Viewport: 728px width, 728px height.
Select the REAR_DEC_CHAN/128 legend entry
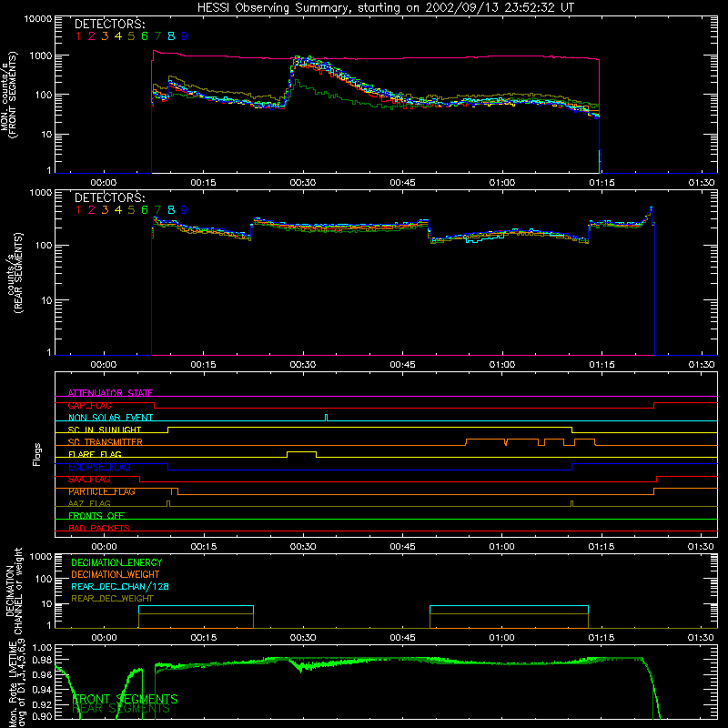pos(120,586)
